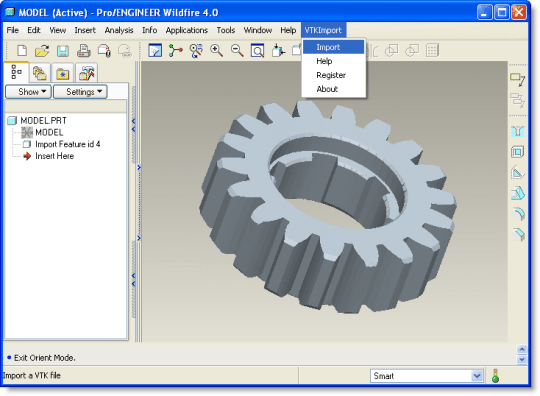Click the datum plane tool icon
This screenshot has height=396, width=540.
pyautogui.click(x=517, y=79)
